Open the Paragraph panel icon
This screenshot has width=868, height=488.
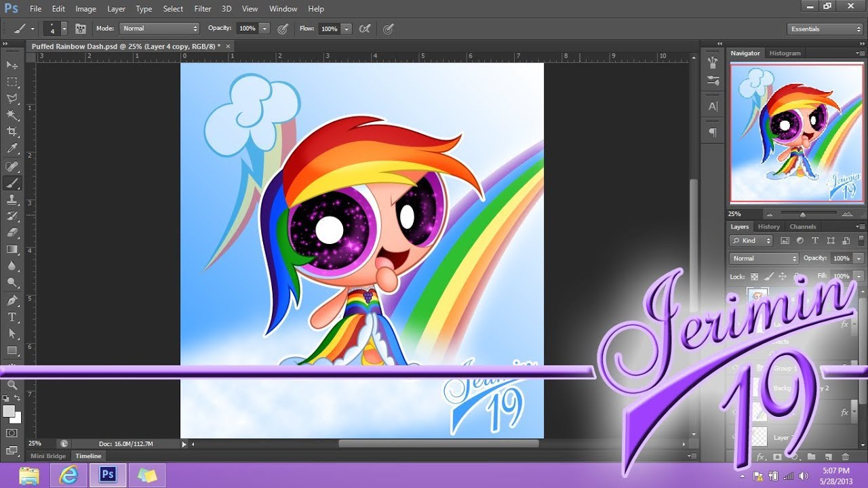(x=713, y=133)
